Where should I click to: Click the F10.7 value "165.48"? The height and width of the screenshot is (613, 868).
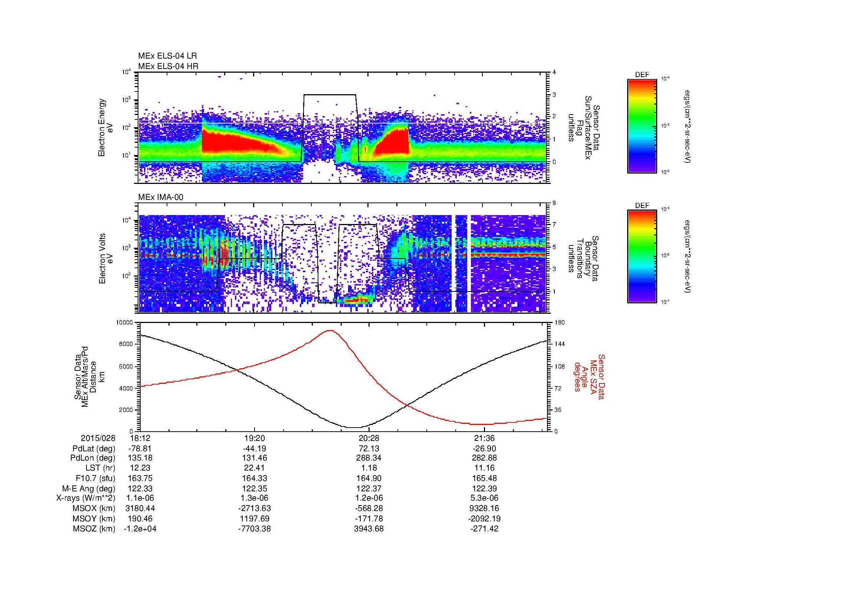(484, 478)
